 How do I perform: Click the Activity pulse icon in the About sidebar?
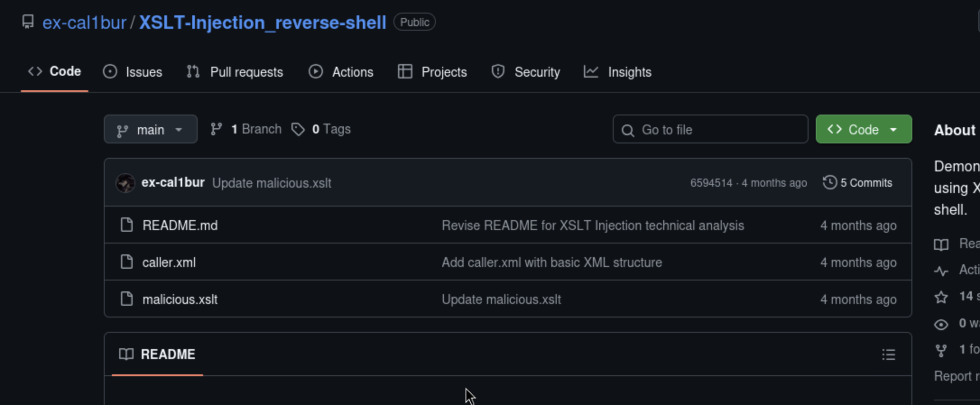[941, 271]
